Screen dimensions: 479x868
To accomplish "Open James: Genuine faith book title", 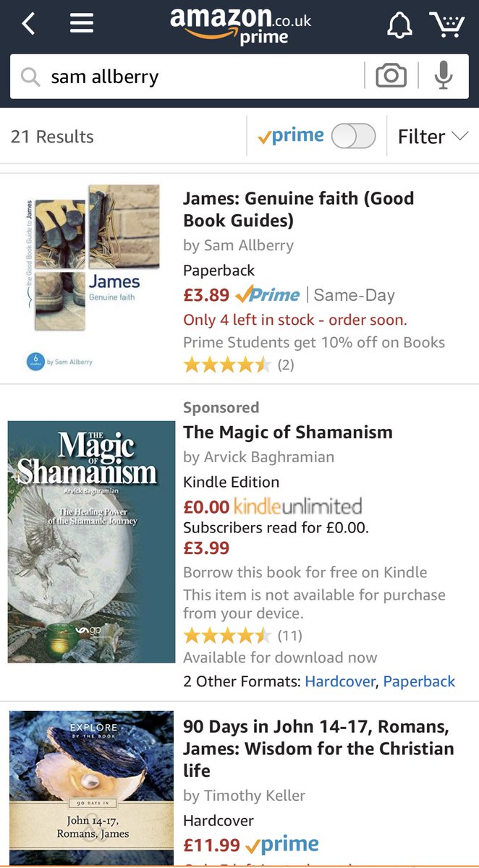I will (298, 209).
